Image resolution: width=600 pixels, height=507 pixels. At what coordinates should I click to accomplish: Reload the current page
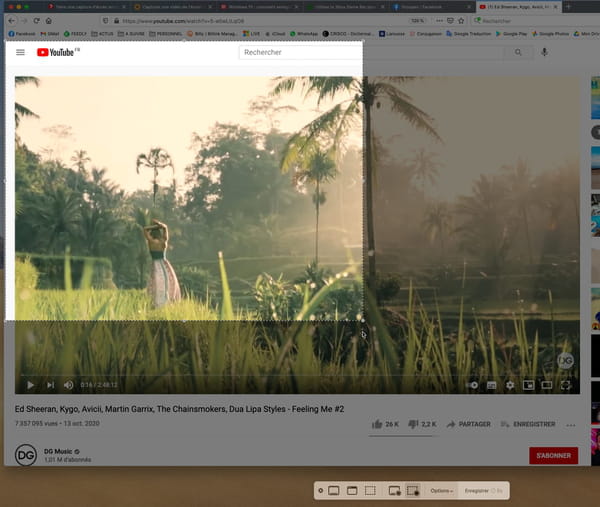click(36, 21)
